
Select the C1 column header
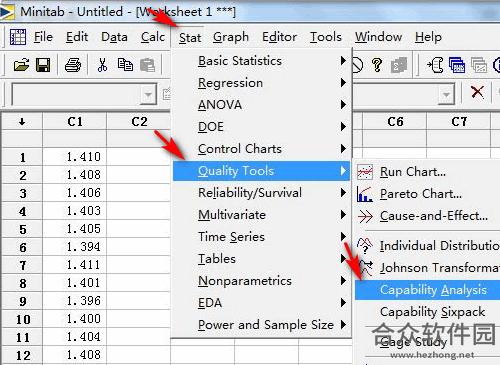click(x=75, y=122)
